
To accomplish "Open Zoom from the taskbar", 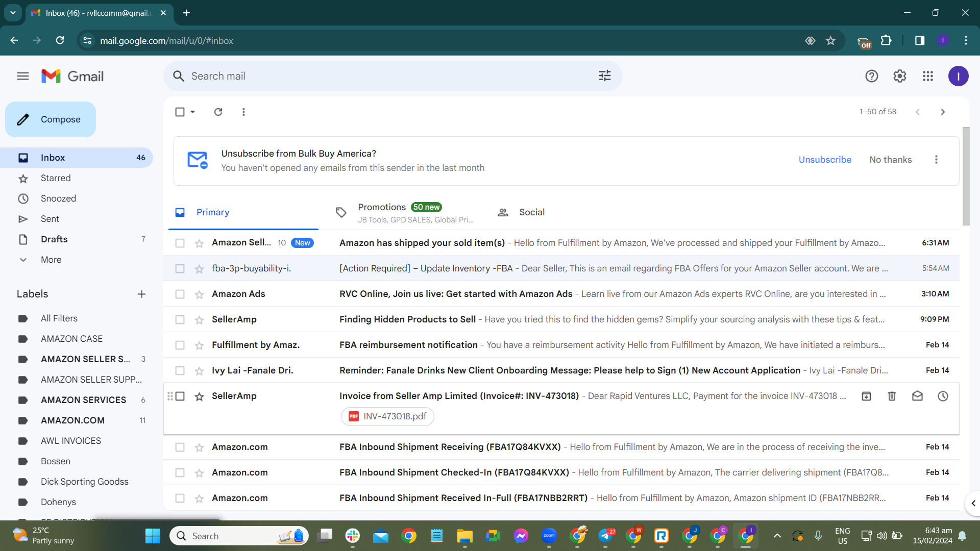I will [x=549, y=536].
